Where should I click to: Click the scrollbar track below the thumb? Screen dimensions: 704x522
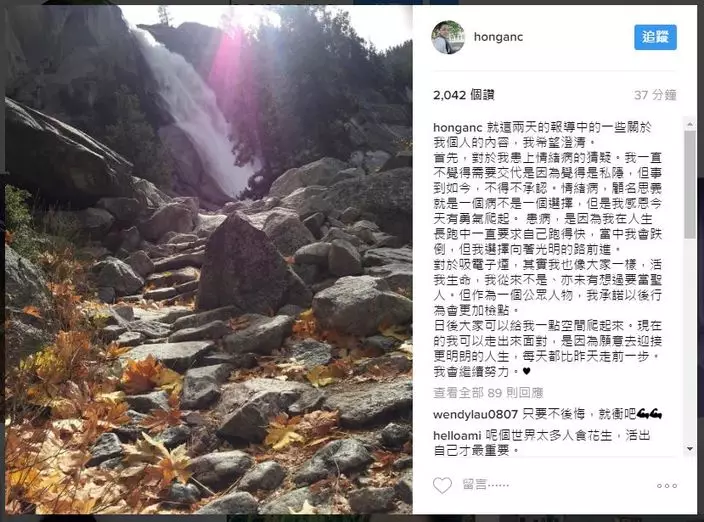pos(690,341)
